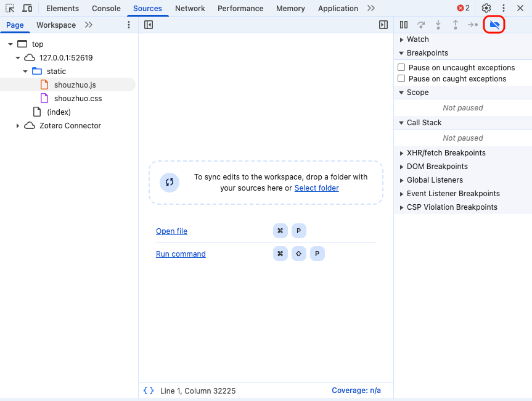Screen dimensions: 532x401
Task: Switch to the Network tab
Action: [x=190, y=9]
